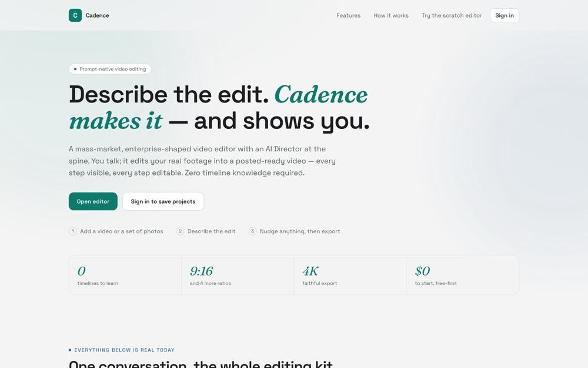Click step 1 number circle icon
This screenshot has width=588, height=368.
coord(73,231)
